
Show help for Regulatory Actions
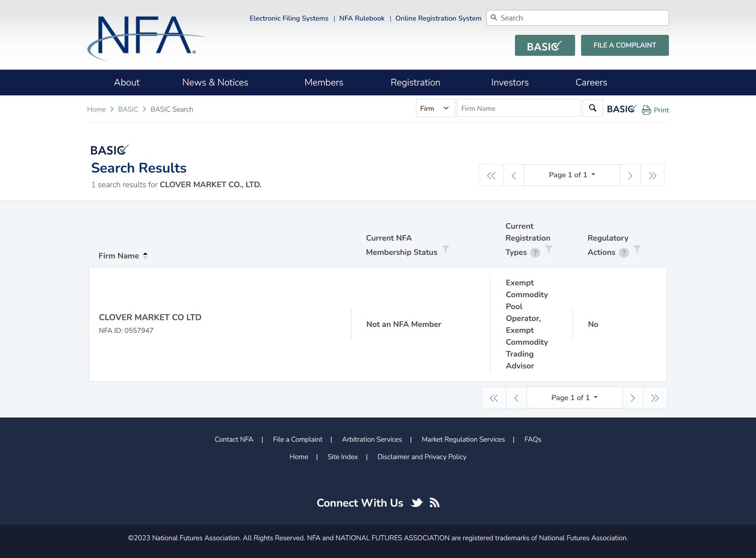(624, 252)
